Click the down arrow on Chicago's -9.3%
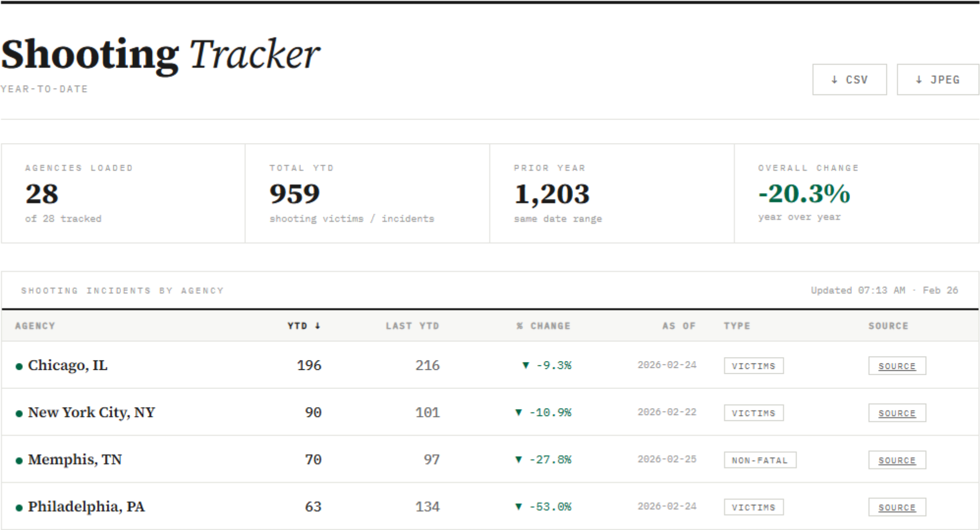 point(526,365)
